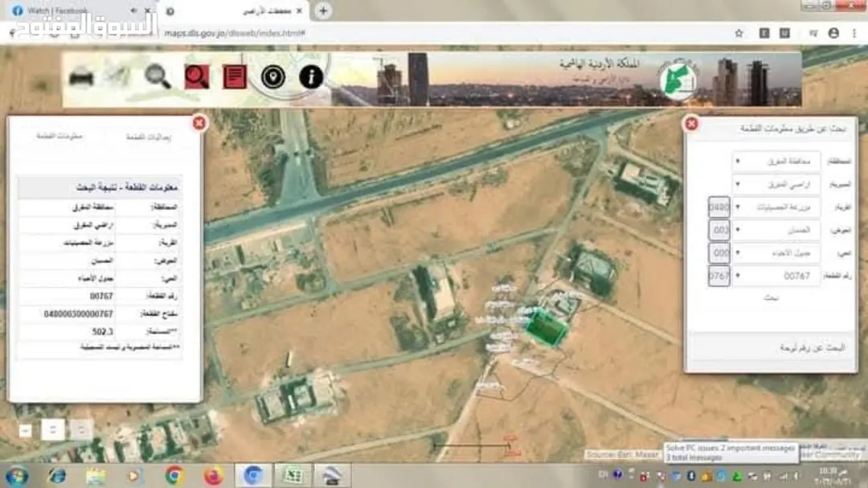868x488 pixels.
Task: Click the area value 502.3
Action: (x=102, y=332)
